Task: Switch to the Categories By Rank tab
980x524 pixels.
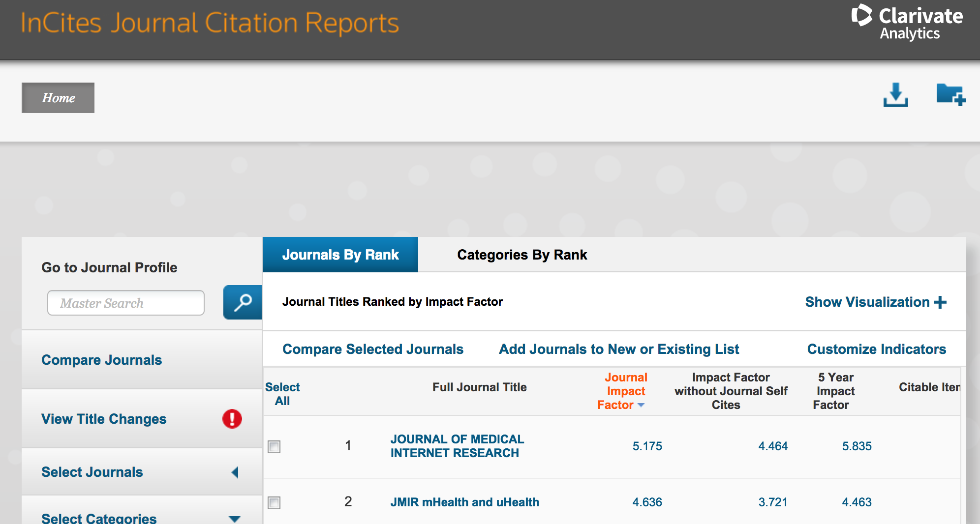Action: click(x=521, y=255)
